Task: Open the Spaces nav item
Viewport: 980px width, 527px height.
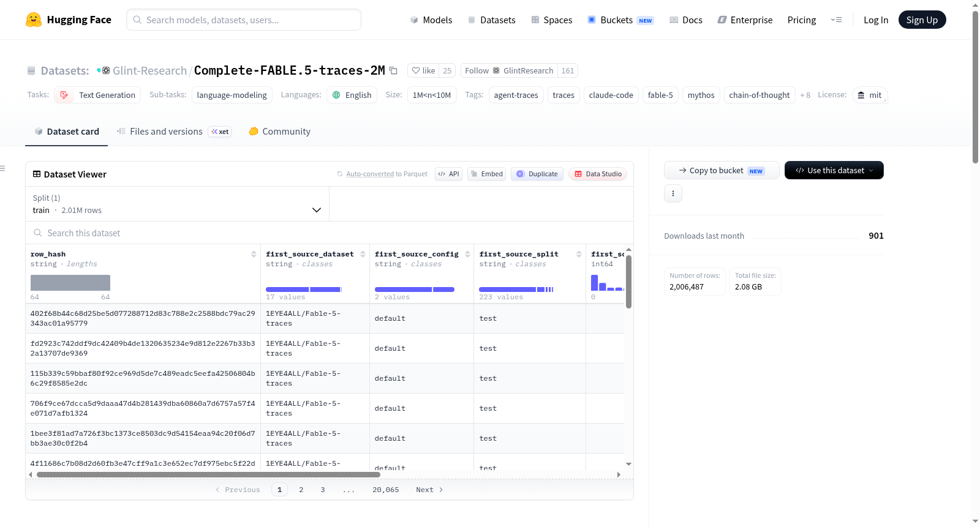Action: click(x=552, y=20)
